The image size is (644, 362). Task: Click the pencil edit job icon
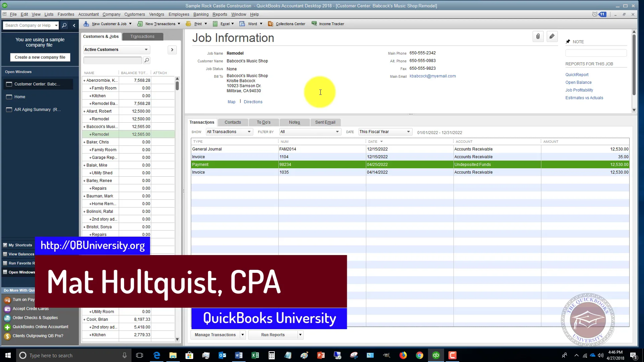[552, 36]
